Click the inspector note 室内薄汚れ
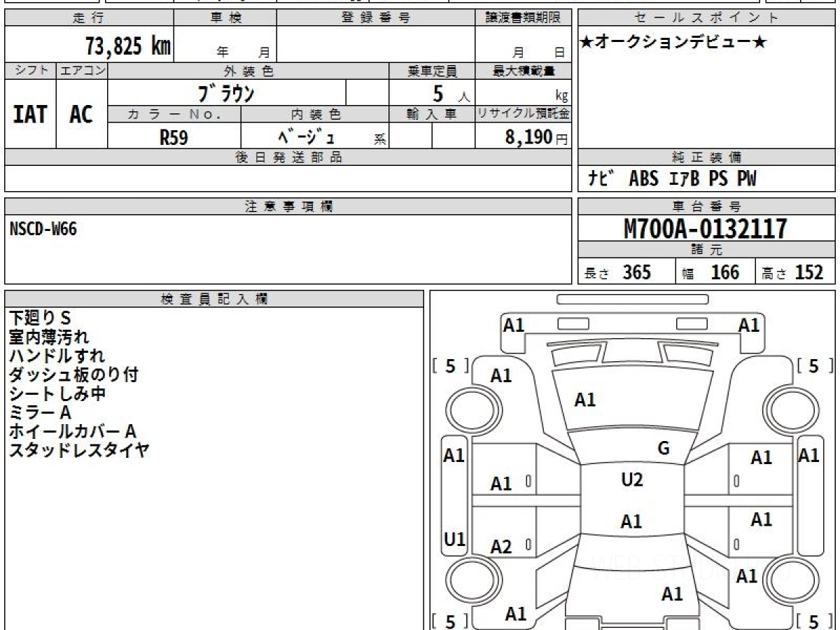 [x=49, y=337]
